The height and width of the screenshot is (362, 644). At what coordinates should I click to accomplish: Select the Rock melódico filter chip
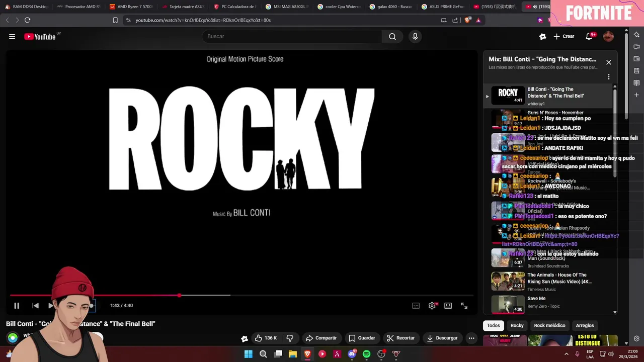point(549,325)
